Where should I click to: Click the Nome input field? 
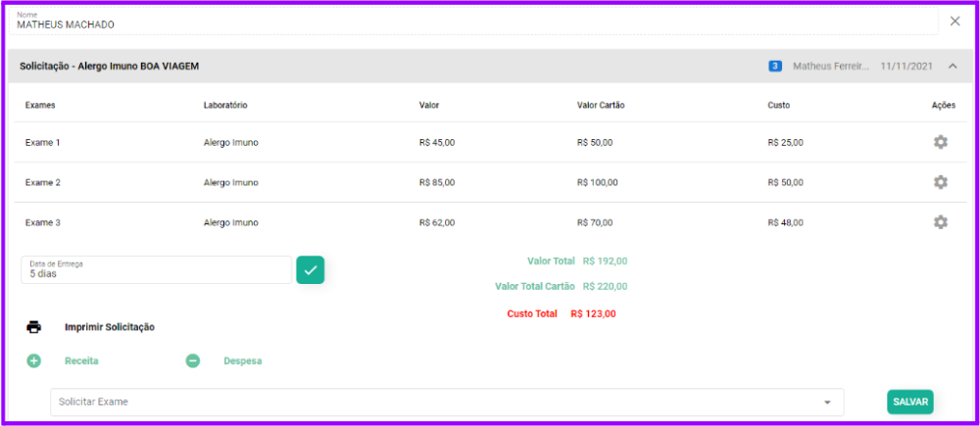(470, 23)
